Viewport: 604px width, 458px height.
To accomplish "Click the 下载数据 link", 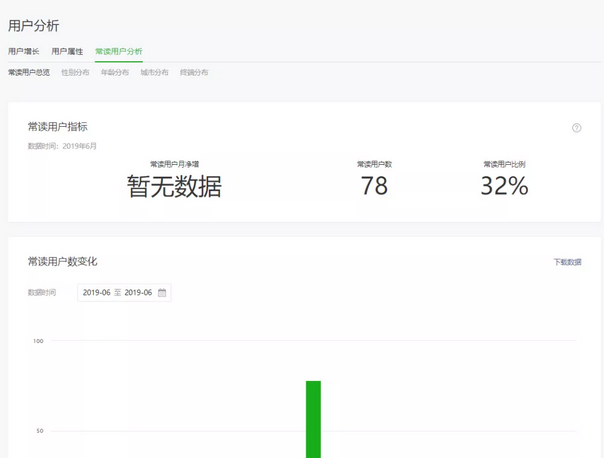I will [x=567, y=262].
